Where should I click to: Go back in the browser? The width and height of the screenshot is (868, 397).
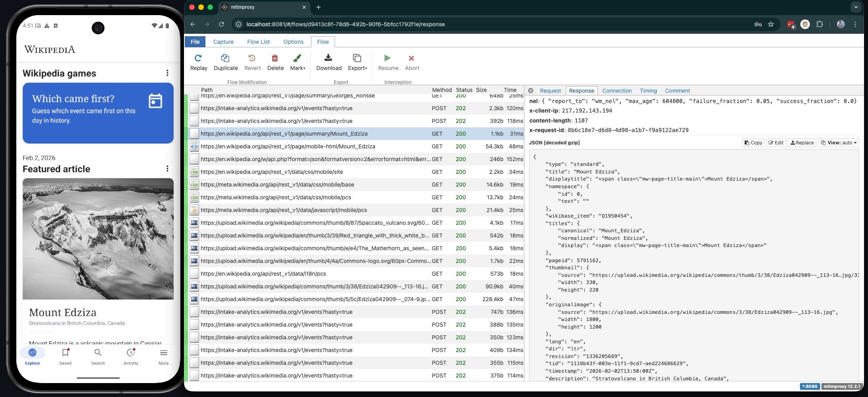[x=193, y=24]
